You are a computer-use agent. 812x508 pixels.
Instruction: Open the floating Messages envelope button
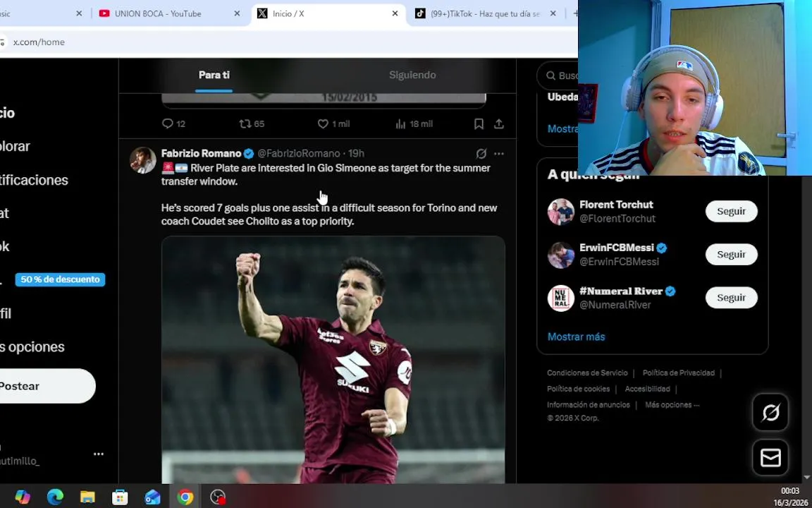click(770, 458)
